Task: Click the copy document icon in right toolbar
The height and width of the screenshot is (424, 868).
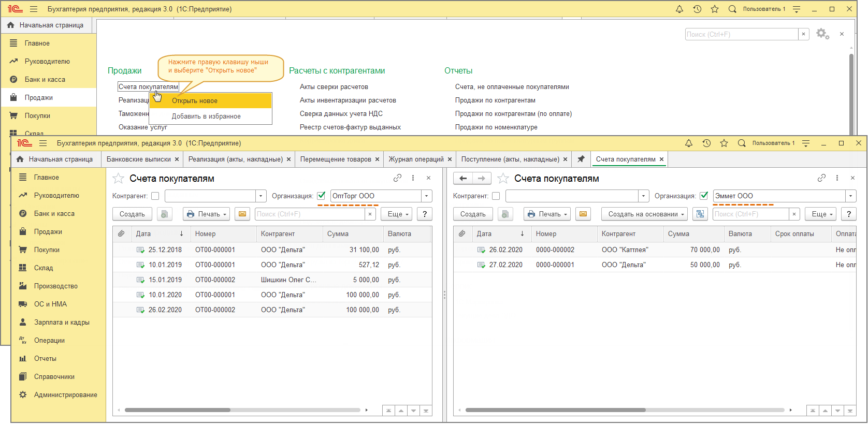Action: click(x=505, y=214)
